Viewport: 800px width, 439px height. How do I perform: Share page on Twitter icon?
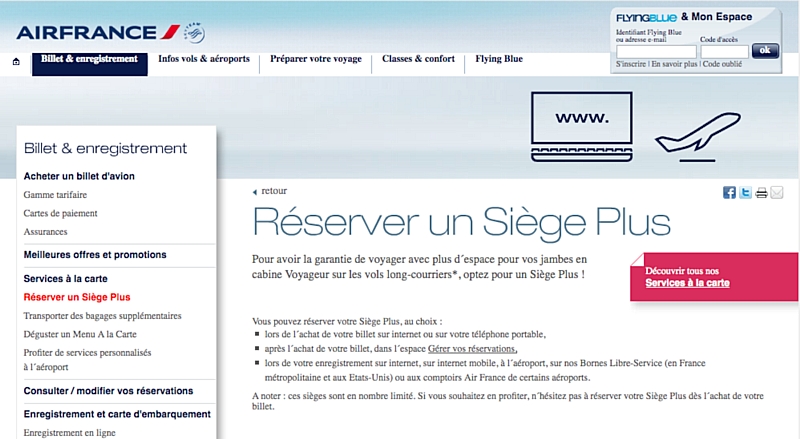[745, 192]
